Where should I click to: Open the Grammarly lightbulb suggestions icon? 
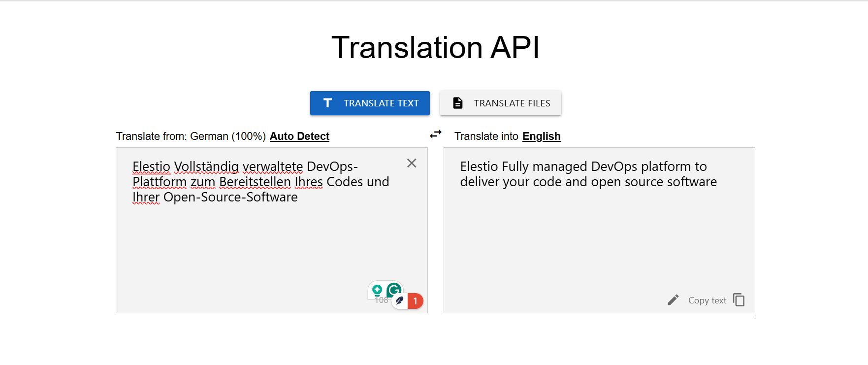377,290
